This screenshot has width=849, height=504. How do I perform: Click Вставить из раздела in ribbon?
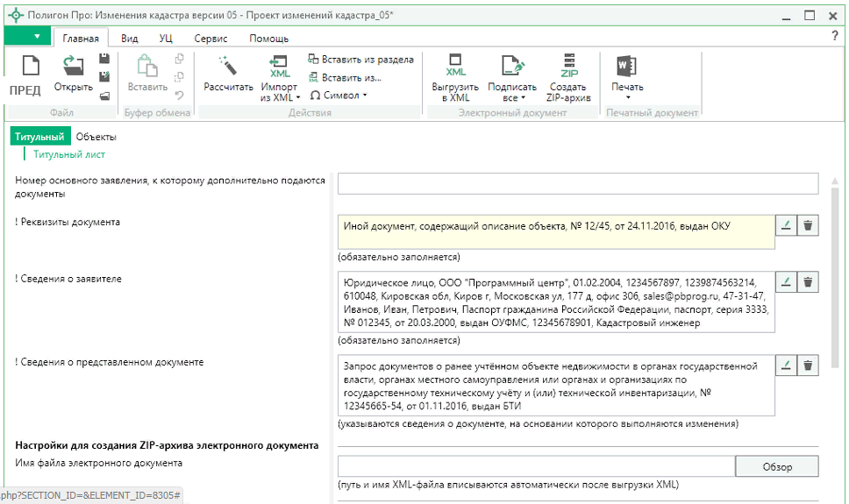pos(360,60)
